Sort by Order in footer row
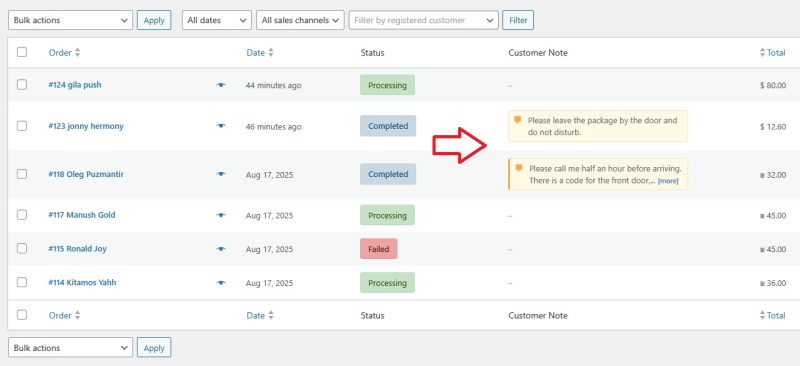This screenshot has height=366, width=800. tap(60, 315)
